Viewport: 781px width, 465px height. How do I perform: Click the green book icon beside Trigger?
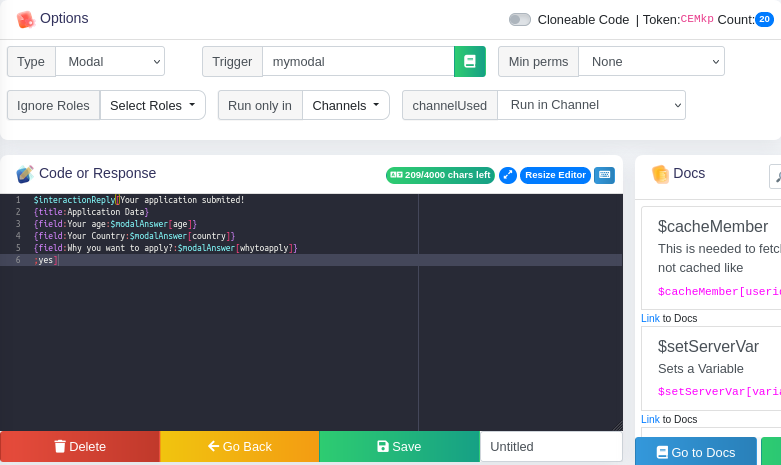(x=470, y=62)
